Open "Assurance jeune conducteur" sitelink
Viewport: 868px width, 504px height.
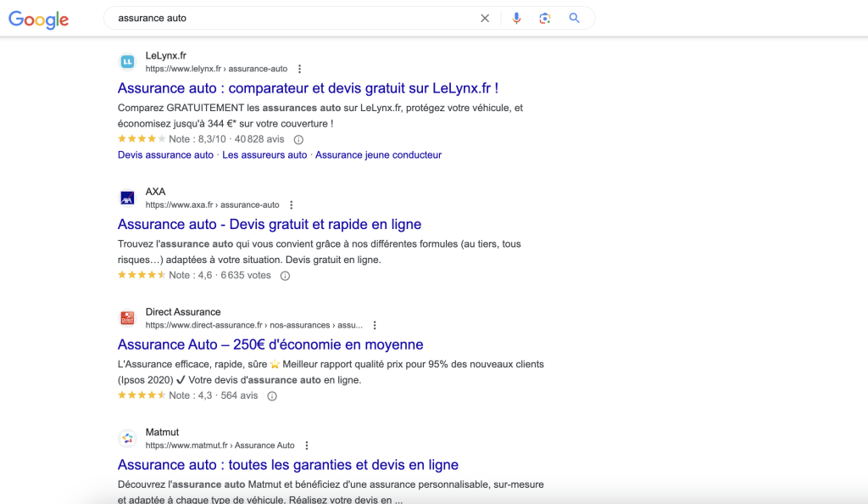[378, 155]
